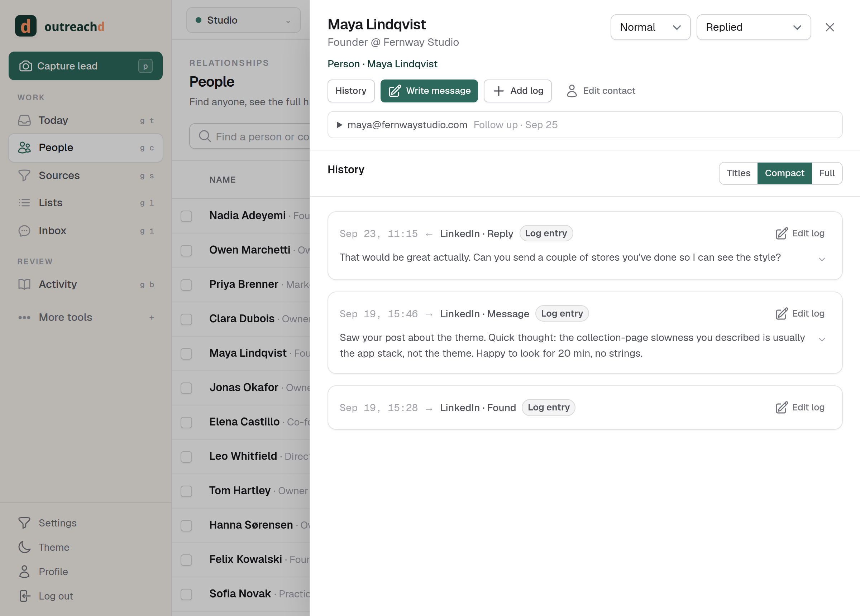
Task: Check the Owen Marchetti row checkbox
Action: (186, 251)
